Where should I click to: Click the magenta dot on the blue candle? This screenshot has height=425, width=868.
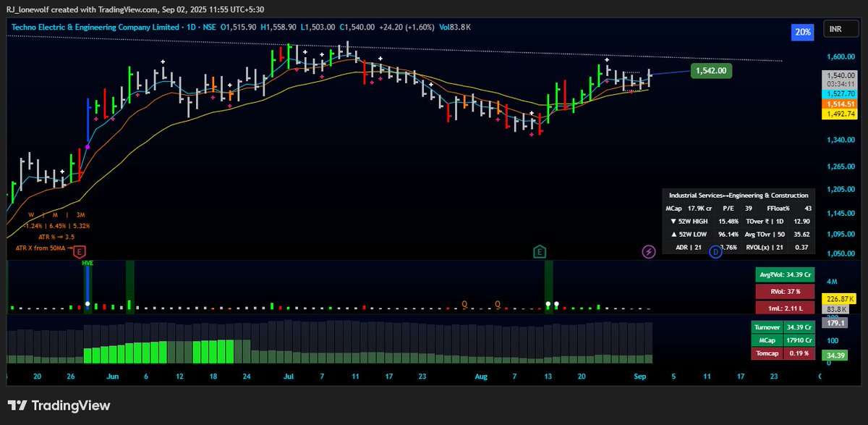[88, 147]
